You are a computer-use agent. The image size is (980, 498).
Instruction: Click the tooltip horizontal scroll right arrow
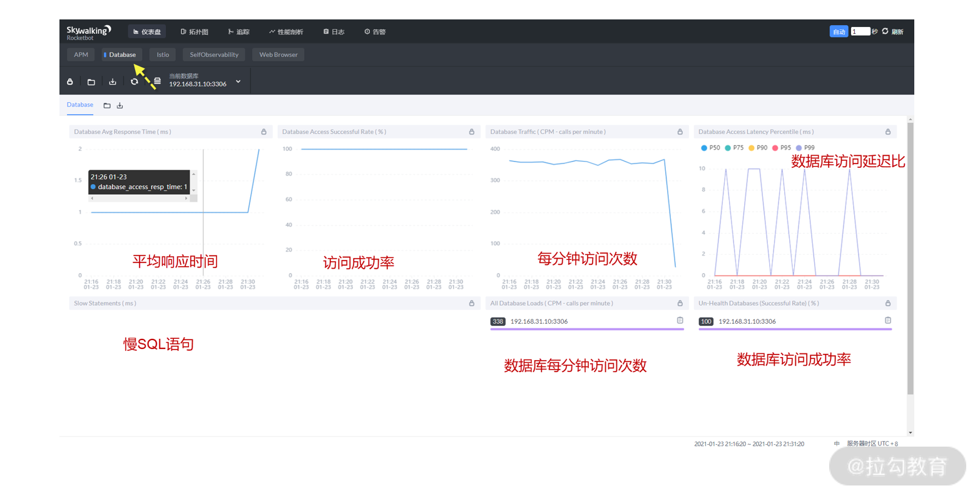(186, 198)
